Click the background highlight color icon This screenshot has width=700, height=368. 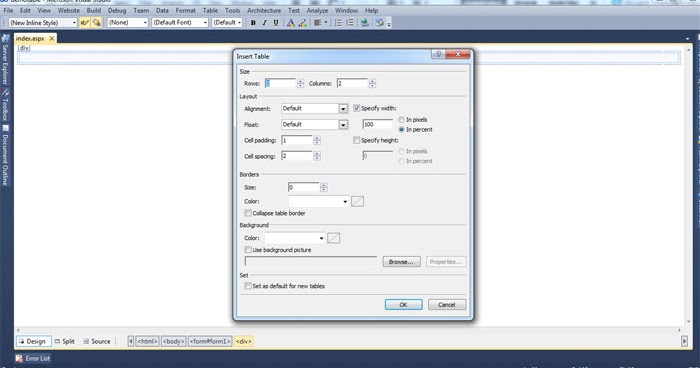point(302,22)
